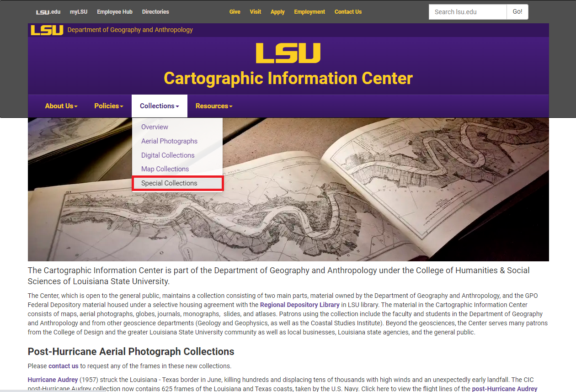This screenshot has height=392, width=576.
Task: Click the Go! search button
Action: (x=517, y=12)
